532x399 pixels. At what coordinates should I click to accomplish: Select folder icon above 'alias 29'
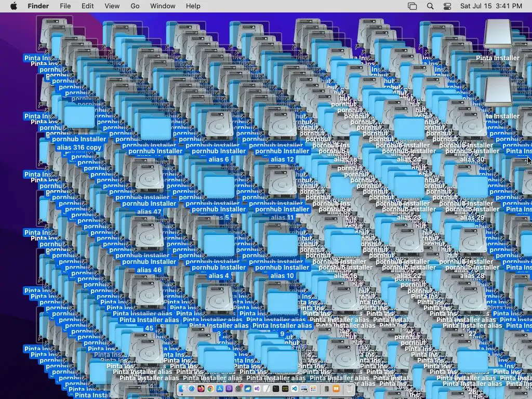(473, 187)
